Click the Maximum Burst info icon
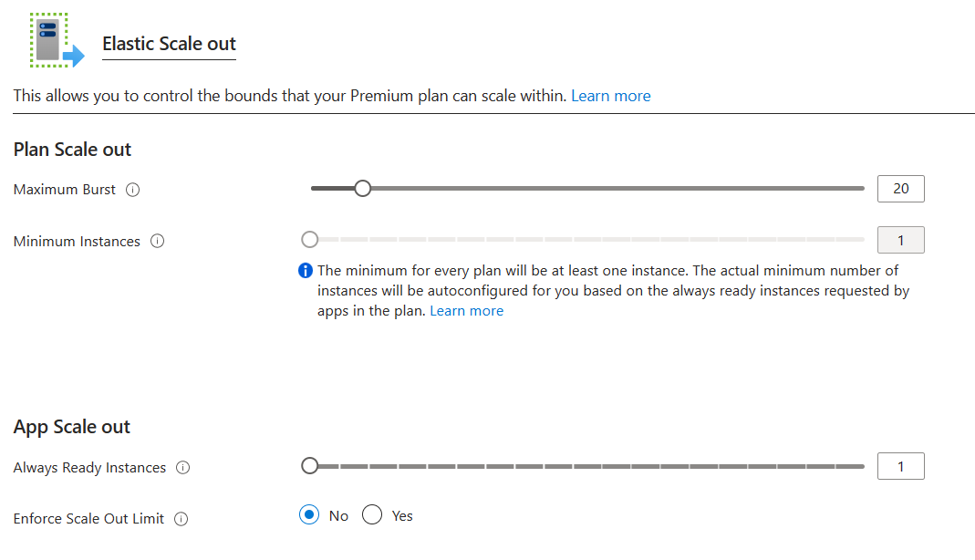This screenshot has width=975, height=560. click(x=132, y=190)
